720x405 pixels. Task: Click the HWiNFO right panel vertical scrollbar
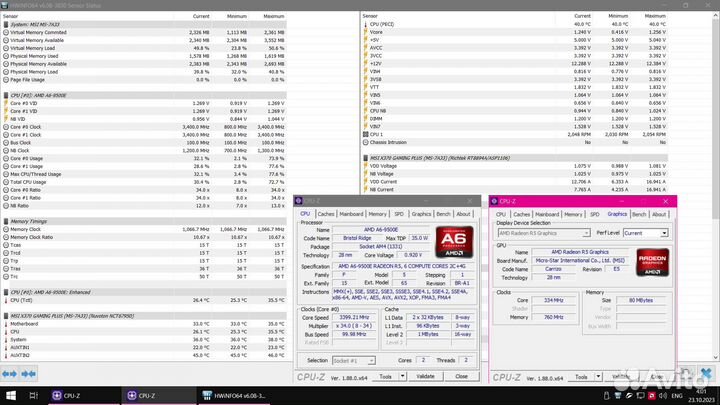[715, 186]
